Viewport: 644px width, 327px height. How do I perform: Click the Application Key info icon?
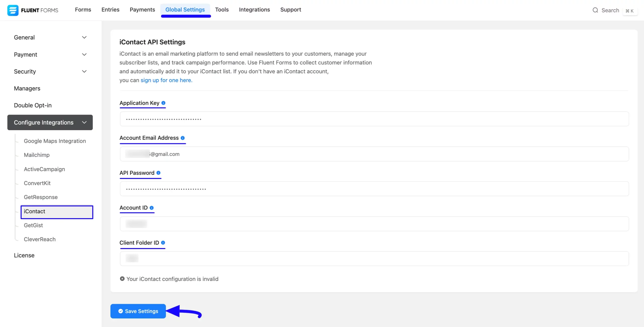coord(163,103)
